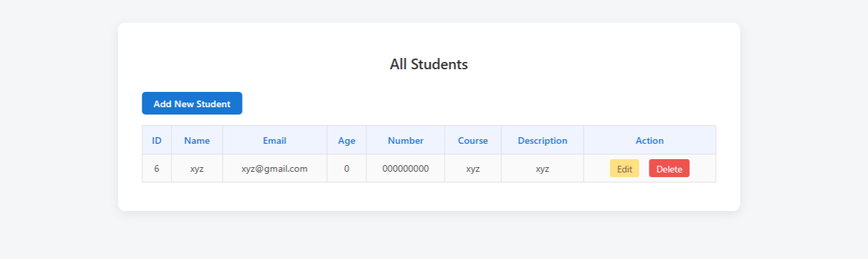The width and height of the screenshot is (868, 259).
Task: Click the Number column header
Action: 405,140
